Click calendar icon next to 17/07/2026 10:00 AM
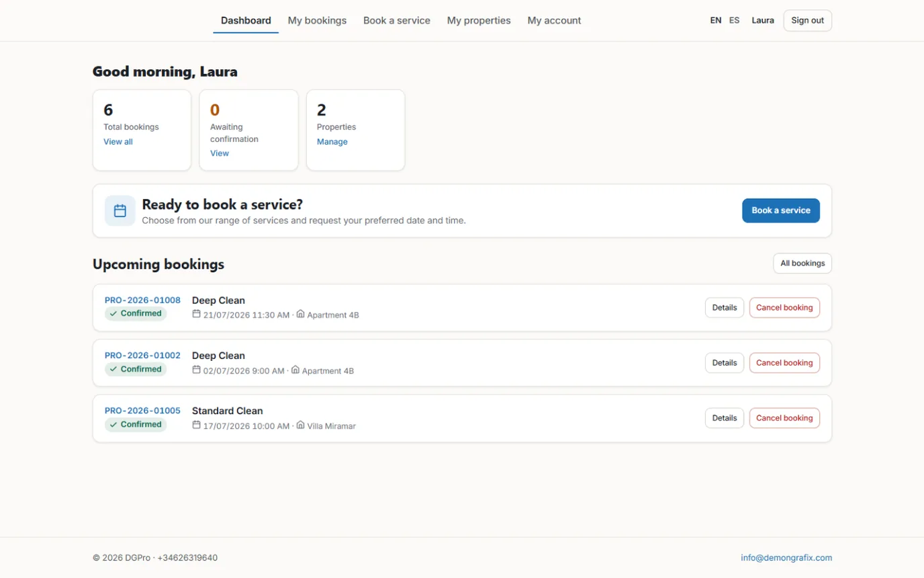The image size is (924, 578). click(x=197, y=425)
